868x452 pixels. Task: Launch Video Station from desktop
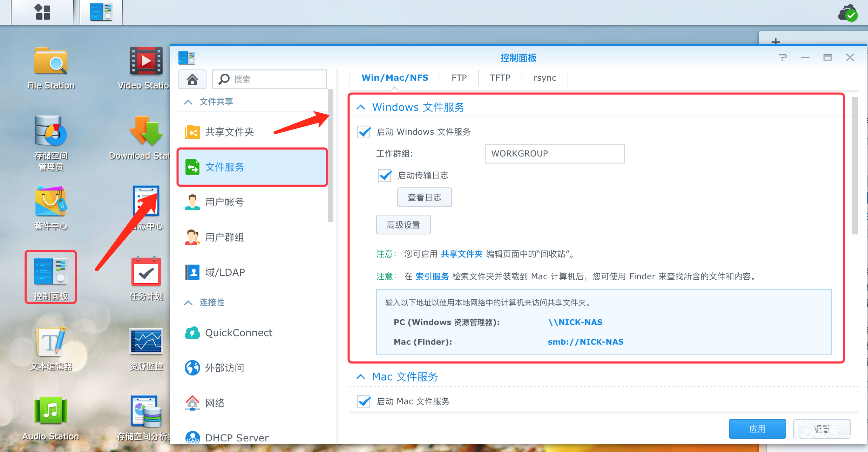pyautogui.click(x=145, y=68)
